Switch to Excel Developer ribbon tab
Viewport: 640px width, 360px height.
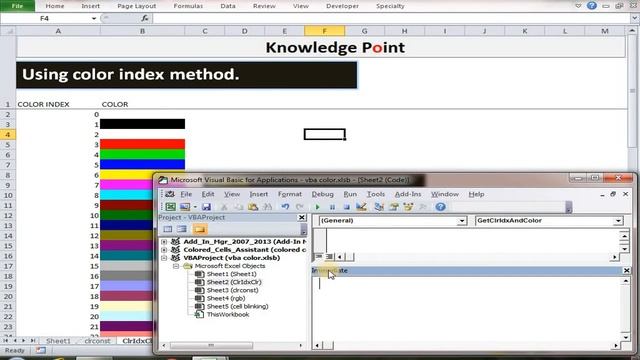pos(342,6)
